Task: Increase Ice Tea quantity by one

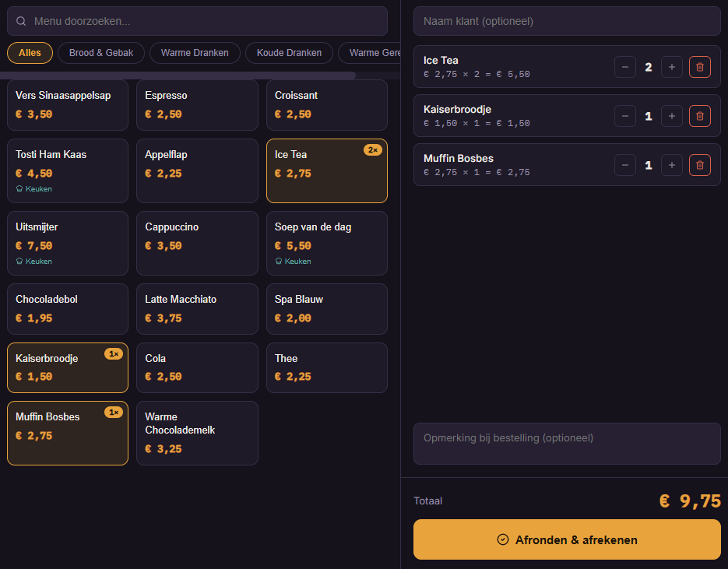Action: tap(672, 67)
